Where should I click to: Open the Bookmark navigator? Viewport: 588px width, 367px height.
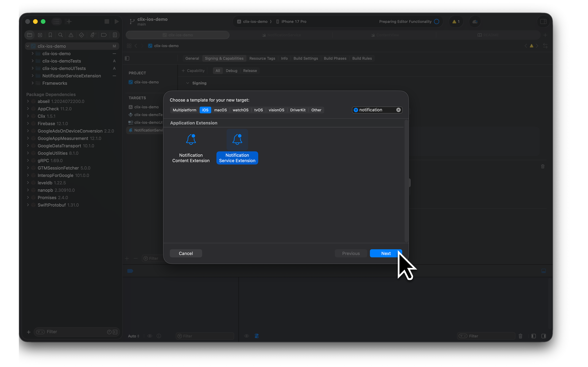pyautogui.click(x=50, y=35)
